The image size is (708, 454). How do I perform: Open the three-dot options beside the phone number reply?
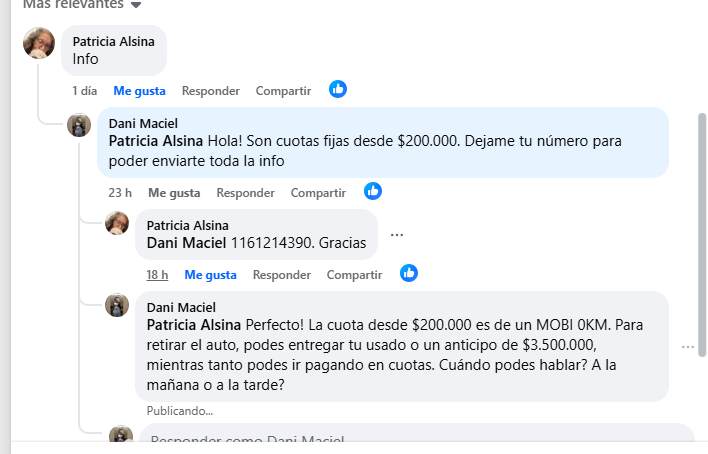pos(397,235)
